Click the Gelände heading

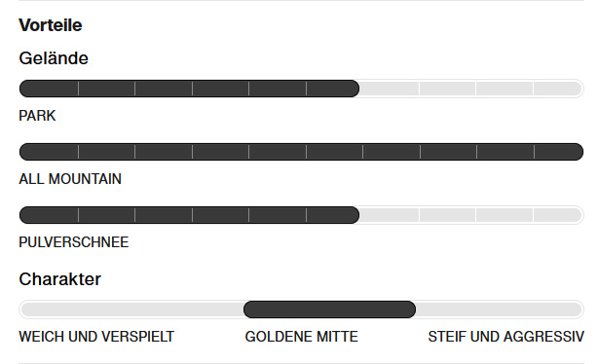click(x=54, y=58)
